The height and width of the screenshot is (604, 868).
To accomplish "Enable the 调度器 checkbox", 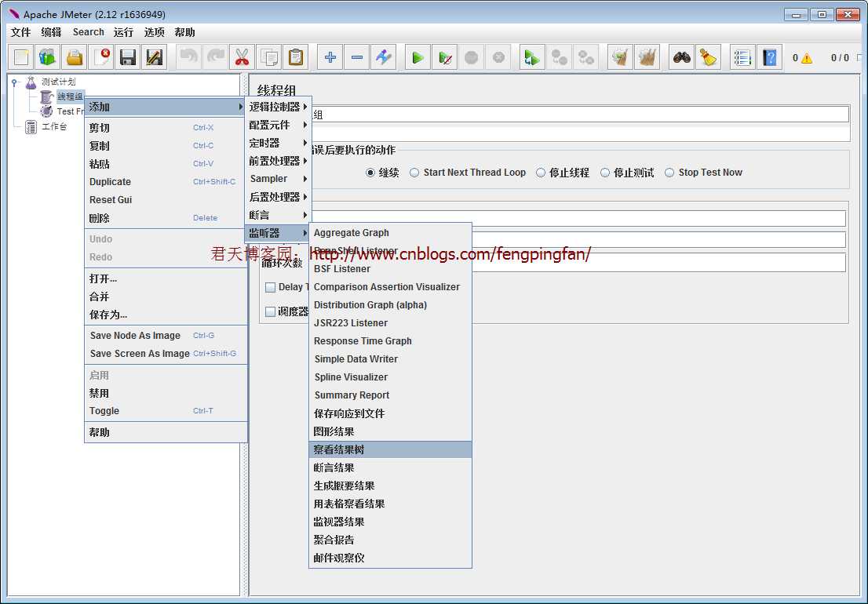I will tap(270, 312).
